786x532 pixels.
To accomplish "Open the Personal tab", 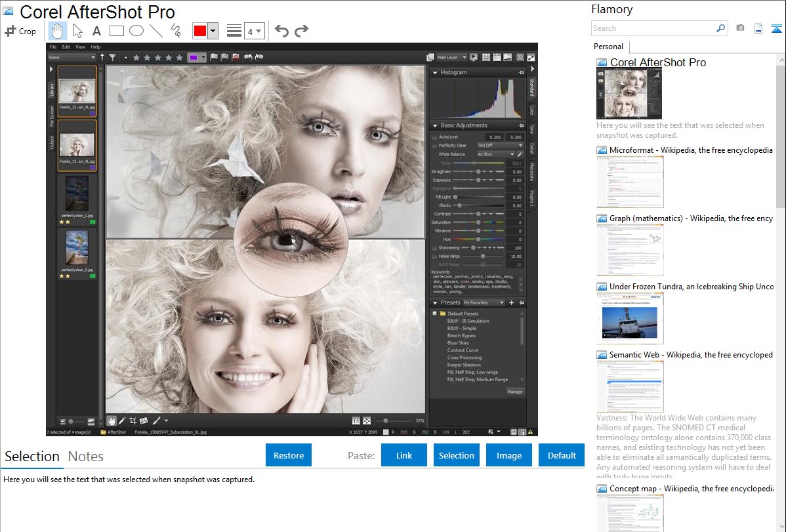I will point(608,47).
